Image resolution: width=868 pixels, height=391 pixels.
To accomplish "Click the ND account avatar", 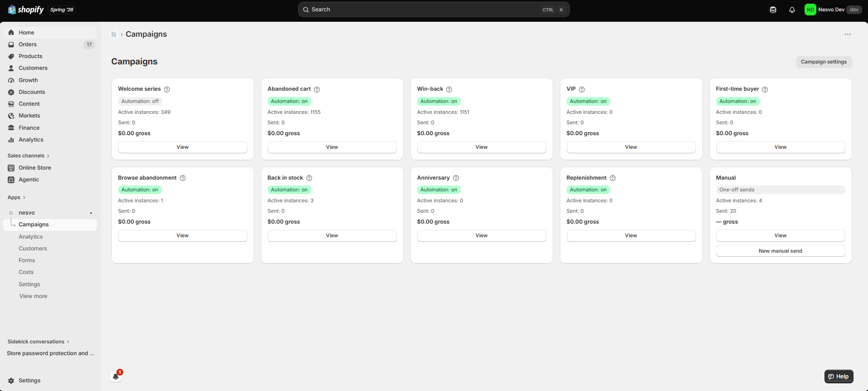I will (810, 10).
